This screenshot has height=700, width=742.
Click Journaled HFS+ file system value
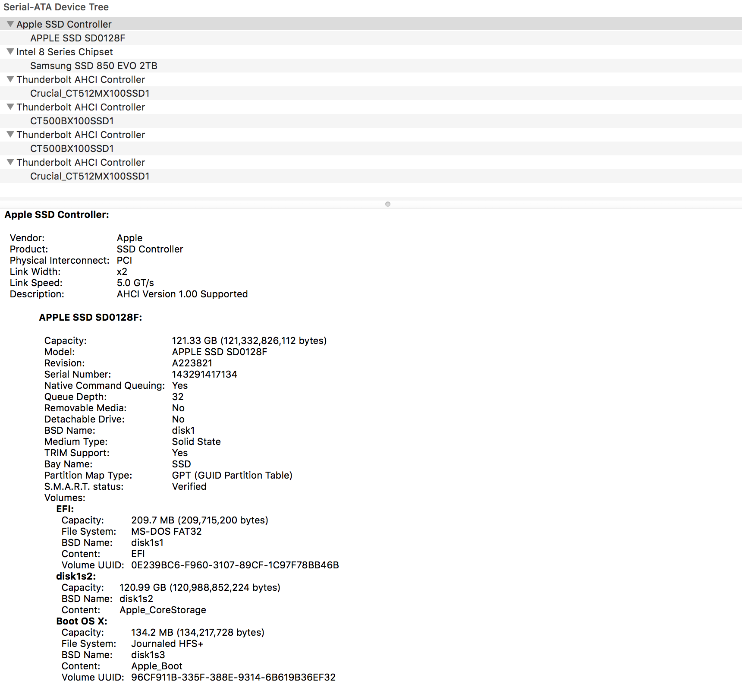click(167, 643)
